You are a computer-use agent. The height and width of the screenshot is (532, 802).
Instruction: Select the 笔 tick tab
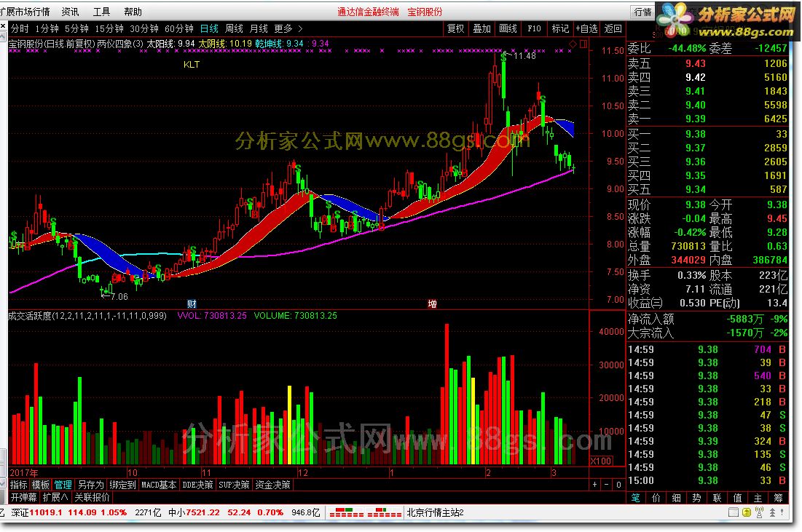tap(635, 498)
